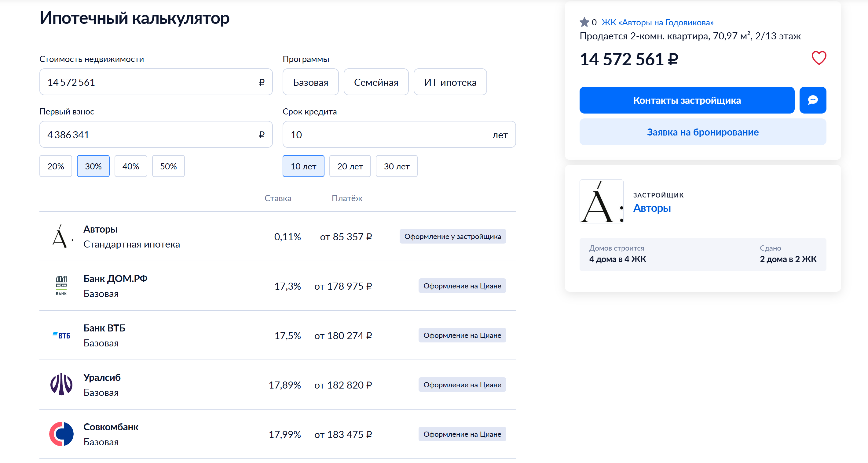Click the Совкомбанк row title

click(x=111, y=427)
